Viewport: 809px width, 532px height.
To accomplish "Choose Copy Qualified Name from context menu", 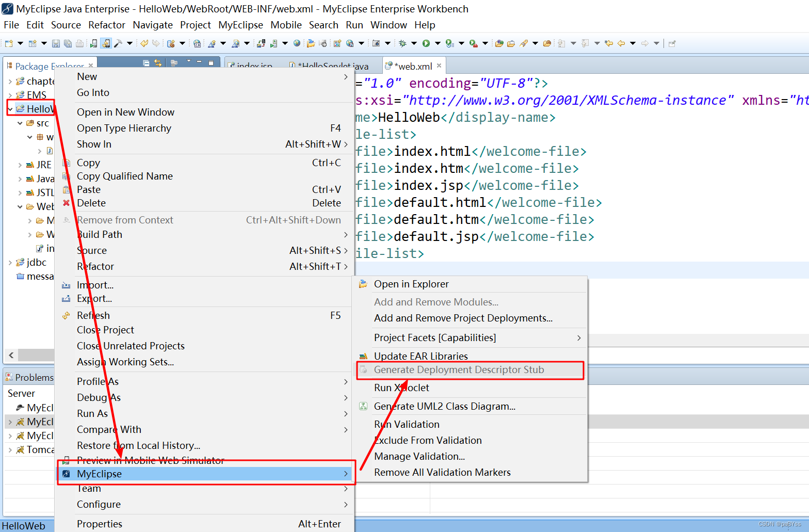I will 204,176.
